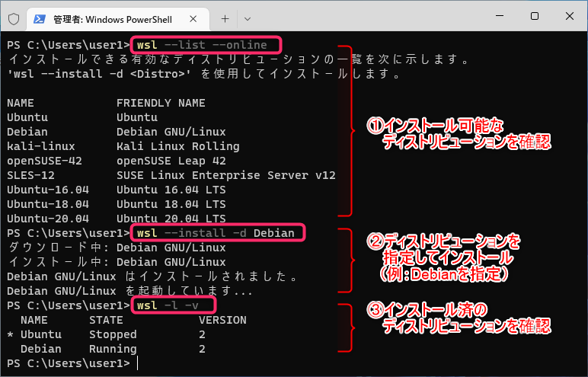The height and width of the screenshot is (377, 588).
Task: Click the 'Stopped' state of Ubuntu
Action: [x=113, y=334]
